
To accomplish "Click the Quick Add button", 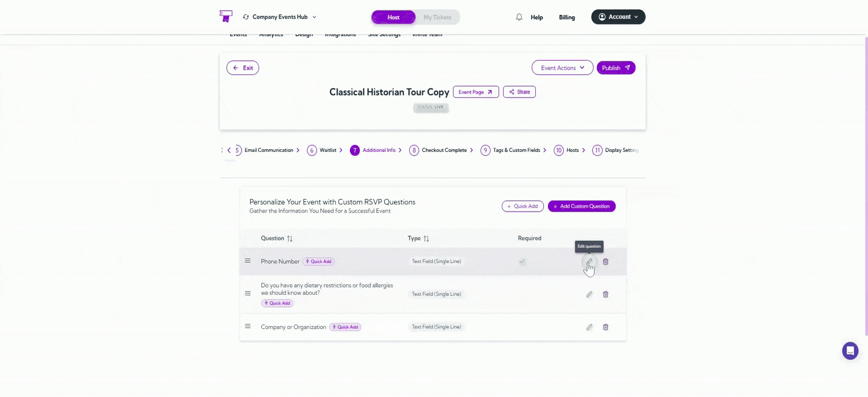I will 523,206.
